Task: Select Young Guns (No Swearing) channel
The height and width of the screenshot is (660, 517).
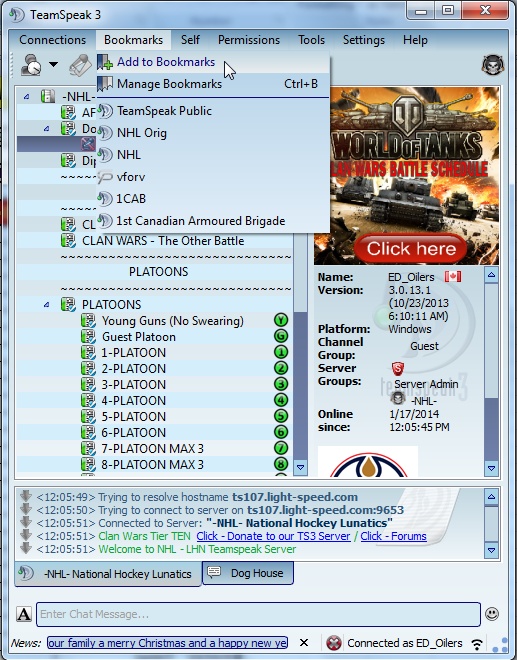Action: click(x=173, y=321)
